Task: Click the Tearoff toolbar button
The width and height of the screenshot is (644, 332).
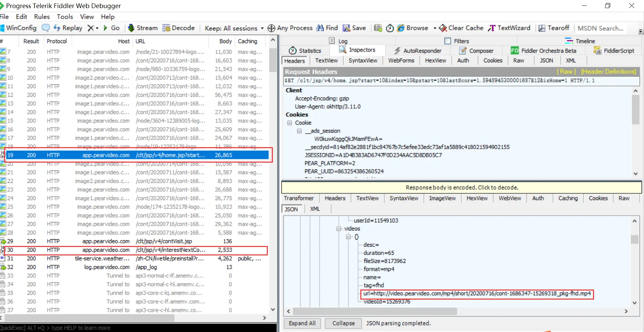Action: coord(554,28)
